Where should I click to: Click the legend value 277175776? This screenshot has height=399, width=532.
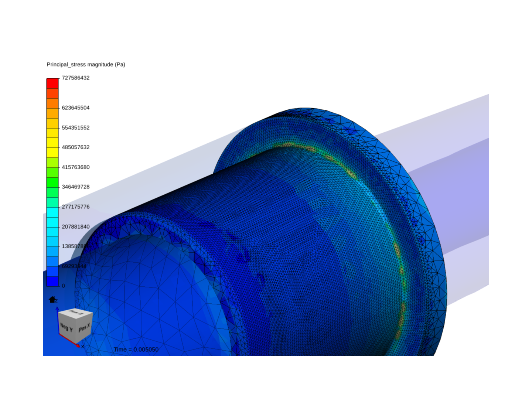pos(76,207)
